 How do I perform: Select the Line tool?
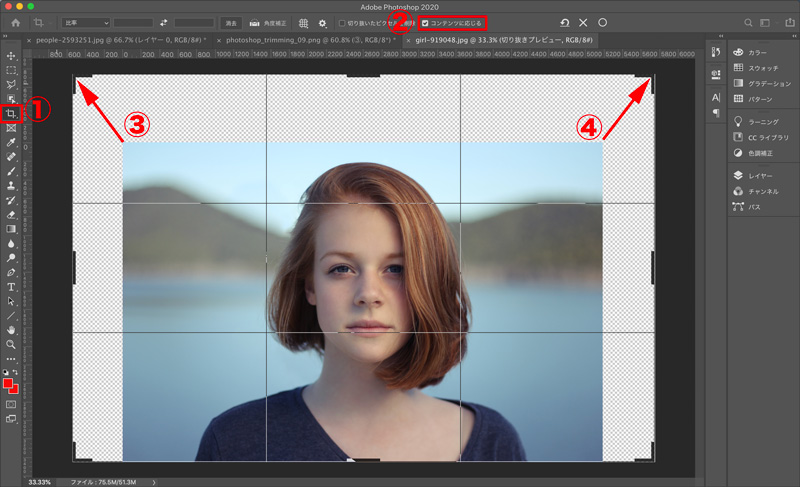click(11, 316)
